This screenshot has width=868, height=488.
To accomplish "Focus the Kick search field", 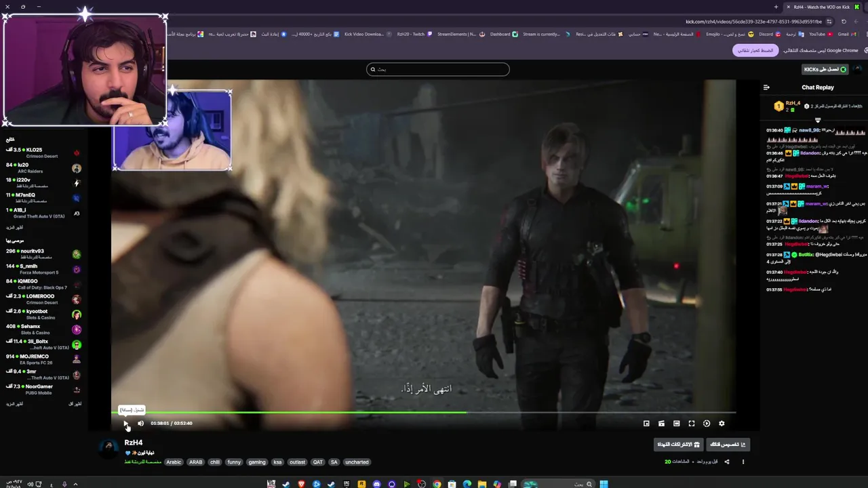I will 438,69.
